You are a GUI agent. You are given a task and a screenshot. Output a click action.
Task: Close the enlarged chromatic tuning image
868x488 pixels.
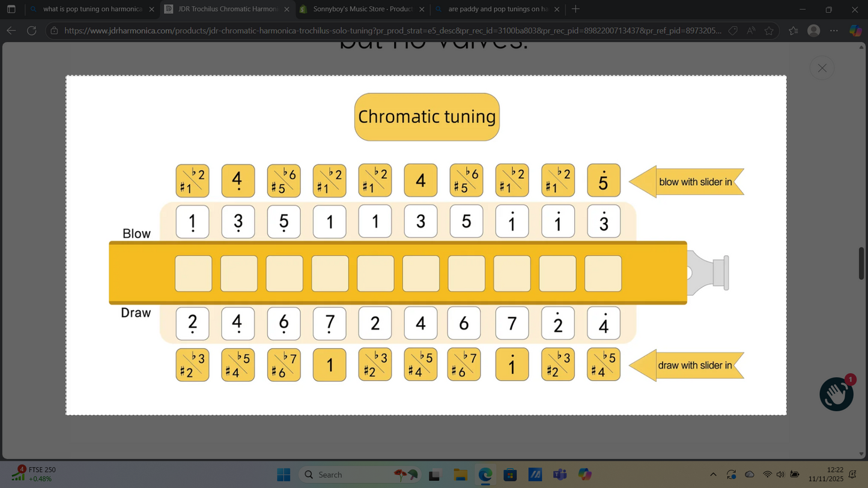coord(822,68)
